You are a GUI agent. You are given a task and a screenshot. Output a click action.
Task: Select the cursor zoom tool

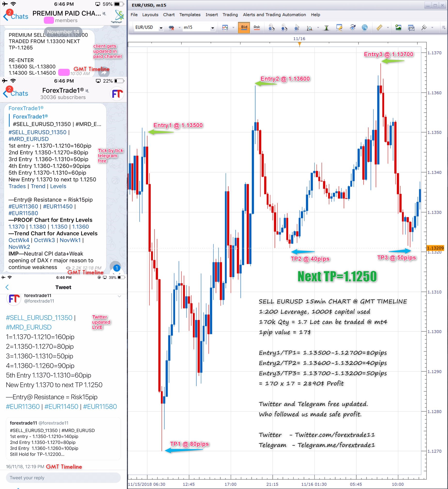(297, 28)
